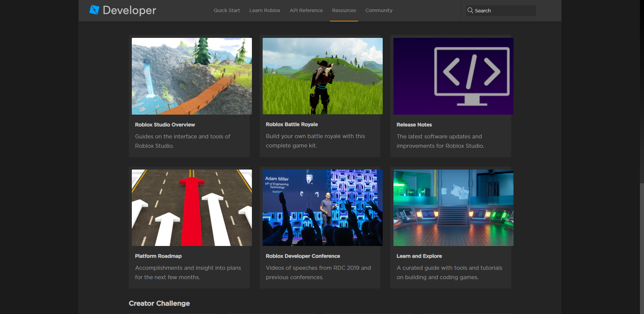Open the Community section
644x314 pixels.
point(379,10)
